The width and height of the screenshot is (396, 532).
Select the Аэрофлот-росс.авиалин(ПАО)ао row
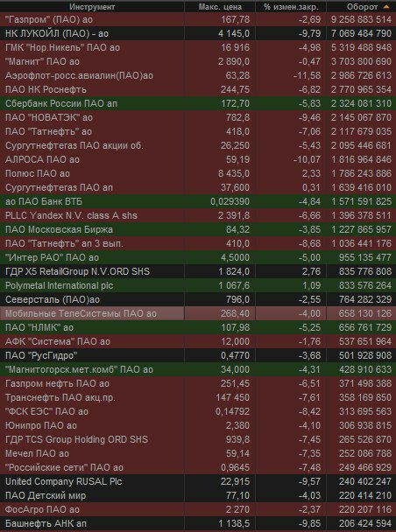[198, 75]
